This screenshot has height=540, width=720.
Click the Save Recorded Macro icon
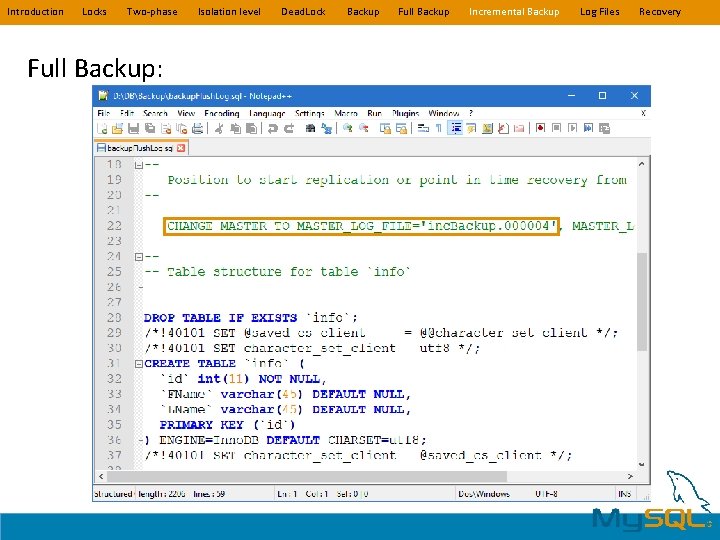pos(604,129)
